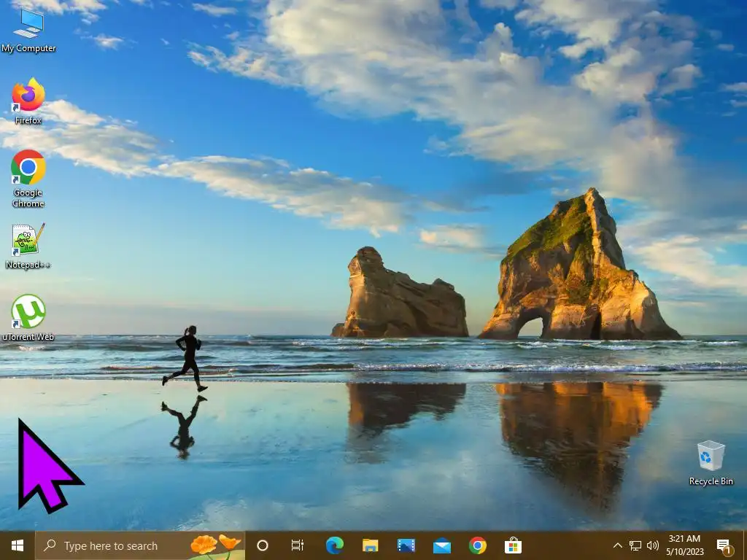Open the Movies & TV taskbar app
This screenshot has height=560, width=747.
(x=406, y=545)
